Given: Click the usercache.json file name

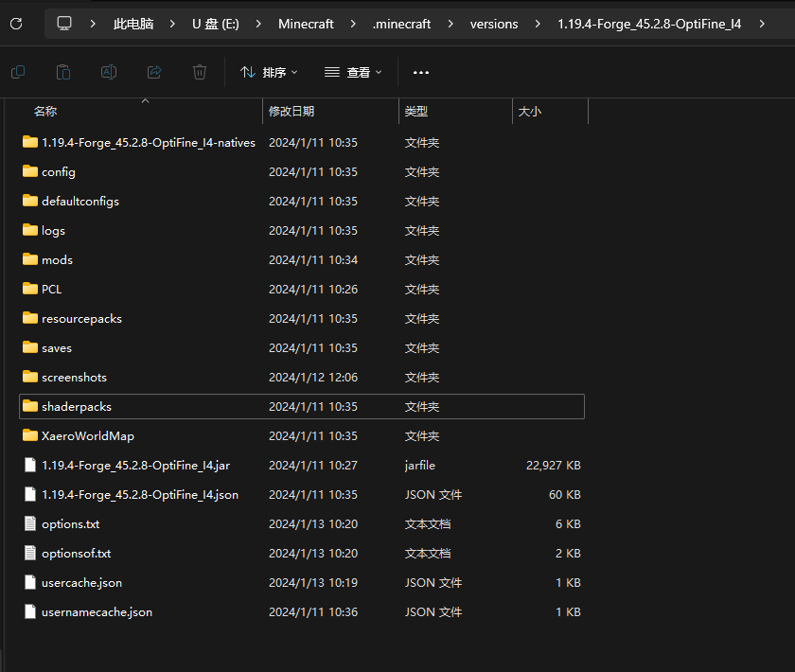Looking at the screenshot, I should point(81,583).
